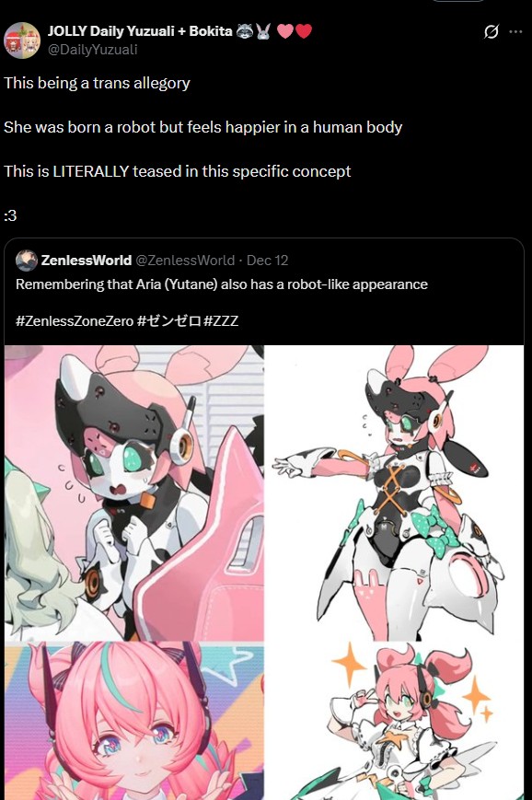
Task: Click the raccoon emoji in display name
Action: pos(244,31)
